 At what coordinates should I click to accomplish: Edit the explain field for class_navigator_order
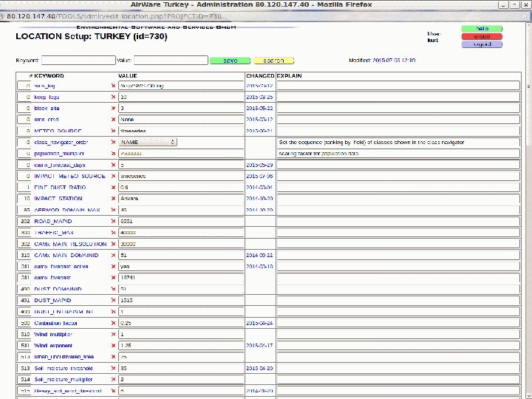pos(398,142)
